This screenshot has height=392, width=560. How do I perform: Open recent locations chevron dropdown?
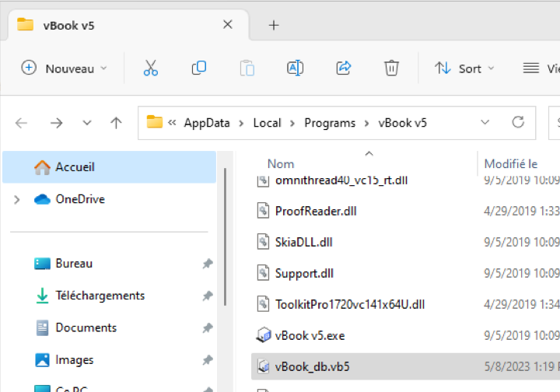[x=87, y=123]
